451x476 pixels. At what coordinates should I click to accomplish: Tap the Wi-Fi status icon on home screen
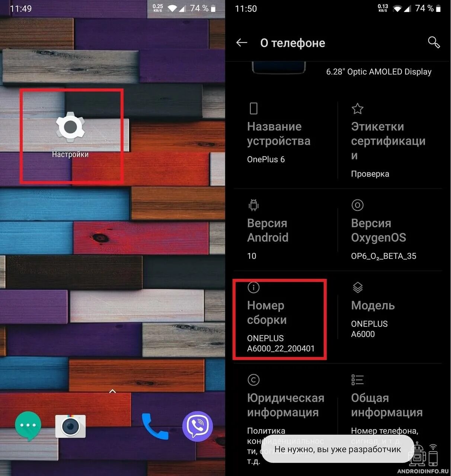click(x=172, y=9)
